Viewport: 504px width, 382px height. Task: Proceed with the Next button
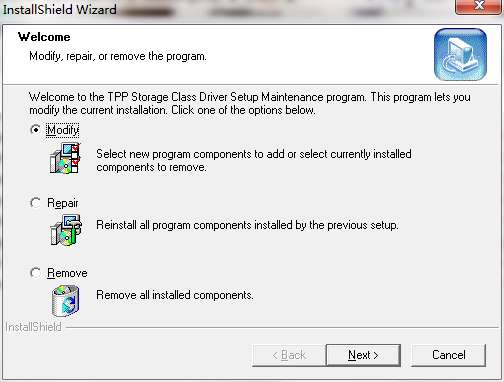point(363,355)
